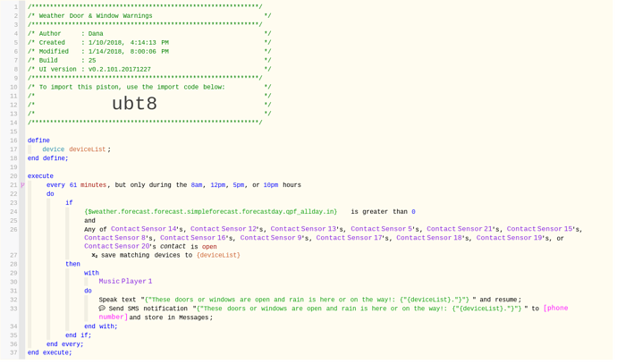Click the SMS speech bubble icon
617x364 pixels.
click(102, 309)
